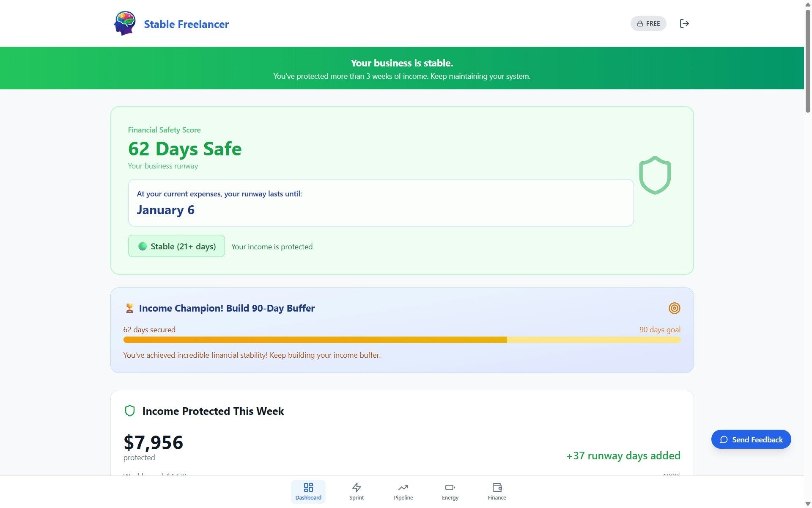
Task: Click the Stable (21+ days) status badge
Action: 176,246
